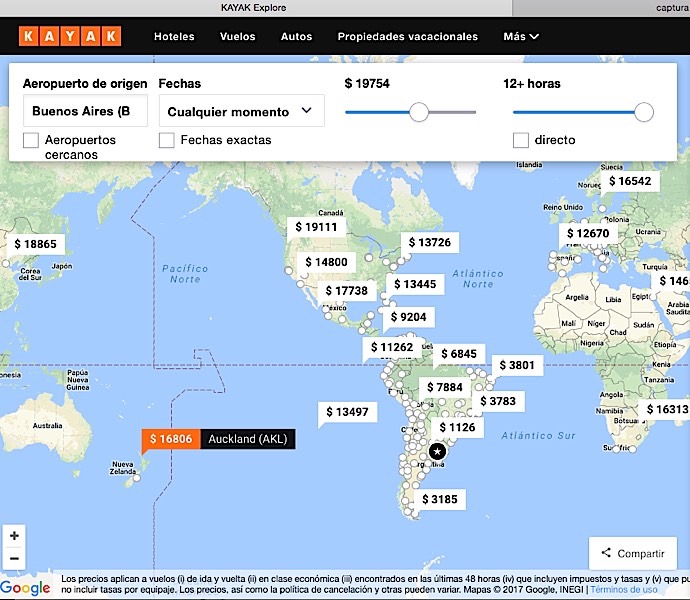Screen dimensions: 690x600
Task: Tick the directo flights checkbox
Action: [521, 140]
